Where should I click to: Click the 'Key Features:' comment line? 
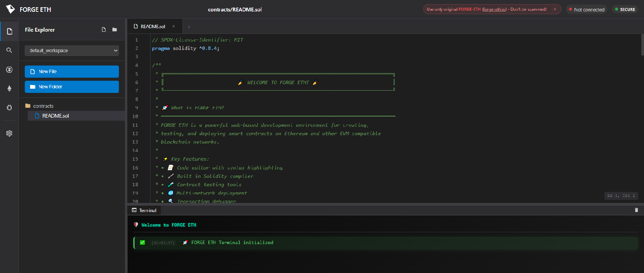click(x=190, y=159)
